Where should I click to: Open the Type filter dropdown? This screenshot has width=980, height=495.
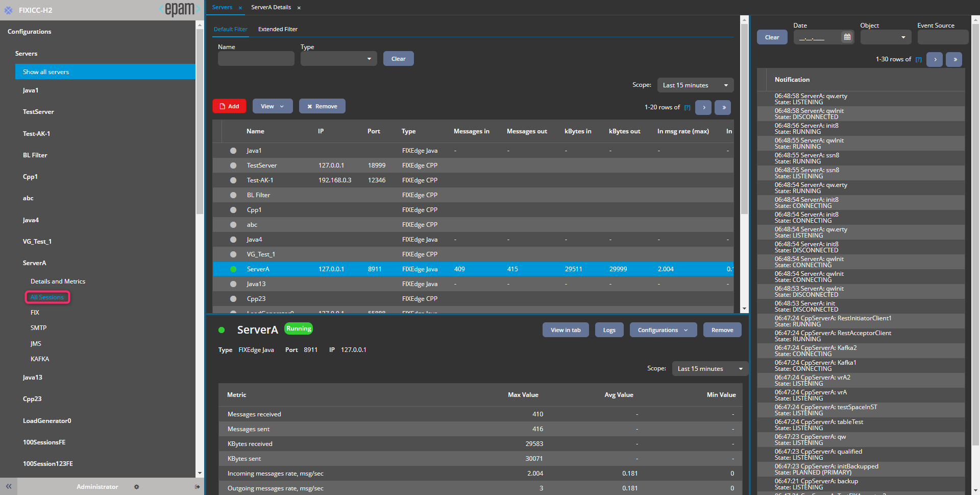[x=338, y=59]
